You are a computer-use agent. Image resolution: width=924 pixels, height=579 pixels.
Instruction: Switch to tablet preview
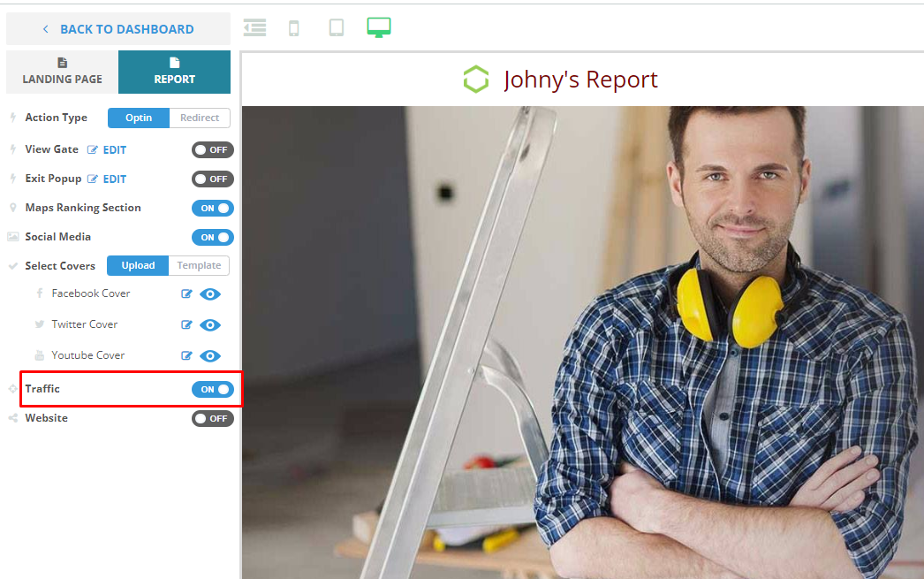[337, 27]
